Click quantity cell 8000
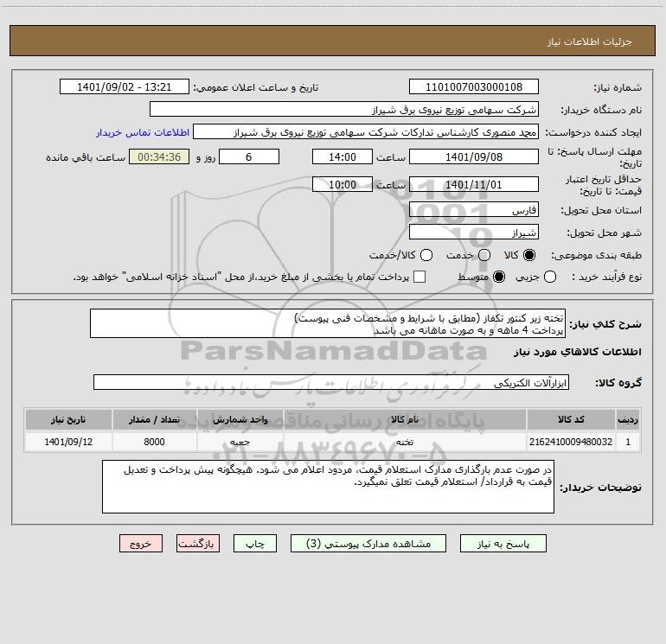This screenshot has height=644, width=666. click(154, 442)
